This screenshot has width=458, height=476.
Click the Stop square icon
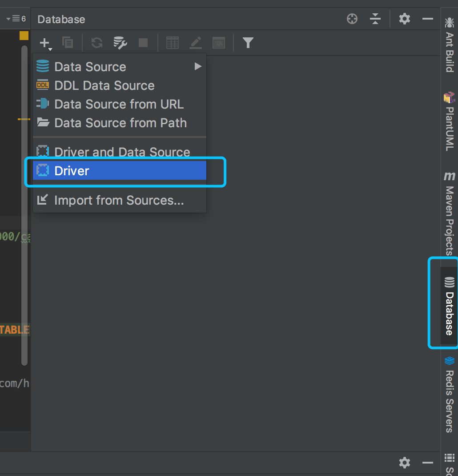tap(143, 43)
